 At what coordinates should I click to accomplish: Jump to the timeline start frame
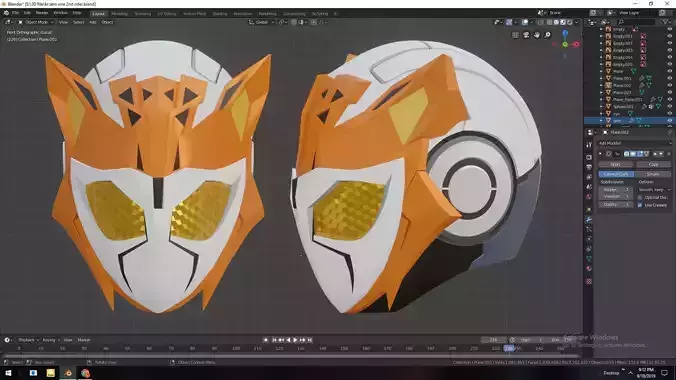pyautogui.click(x=274, y=340)
